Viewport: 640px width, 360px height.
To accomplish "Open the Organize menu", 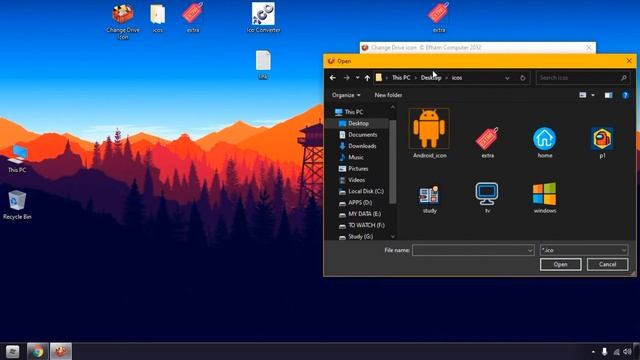I will coord(346,95).
